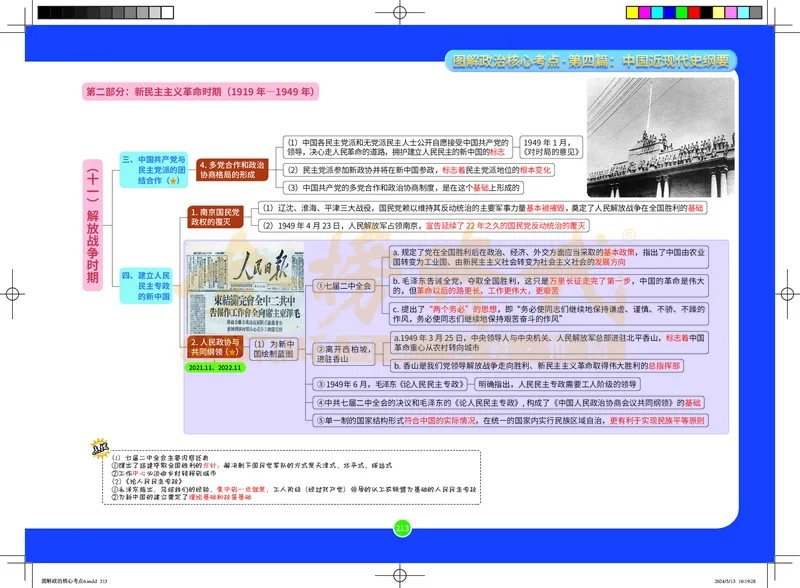
Task: Click the black calibration bar at top edge
Action: pos(100,11)
